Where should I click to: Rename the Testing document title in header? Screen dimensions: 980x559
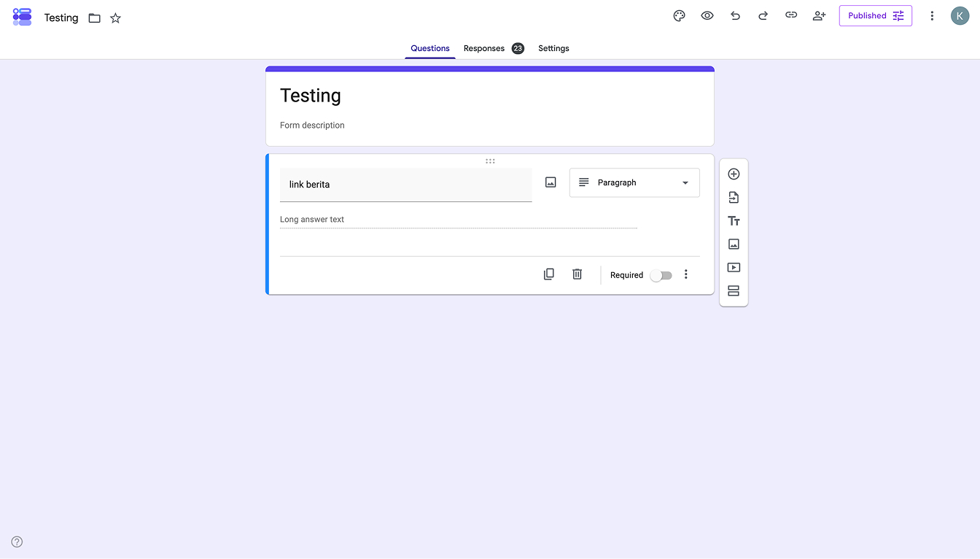tap(61, 18)
